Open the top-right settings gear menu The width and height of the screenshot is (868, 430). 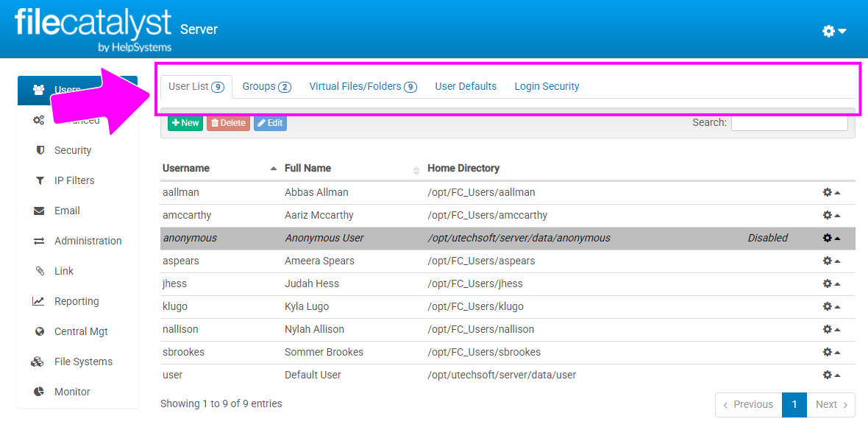pos(834,31)
